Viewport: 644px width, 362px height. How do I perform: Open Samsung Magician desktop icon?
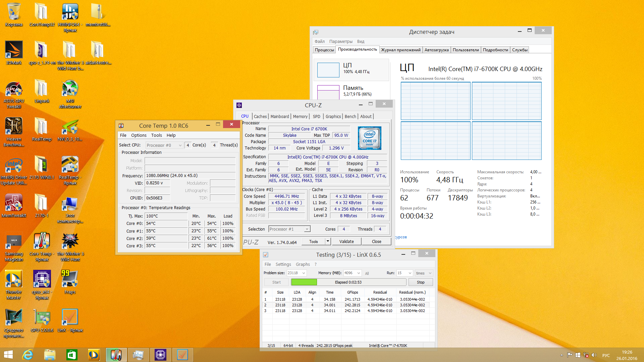tap(14, 241)
